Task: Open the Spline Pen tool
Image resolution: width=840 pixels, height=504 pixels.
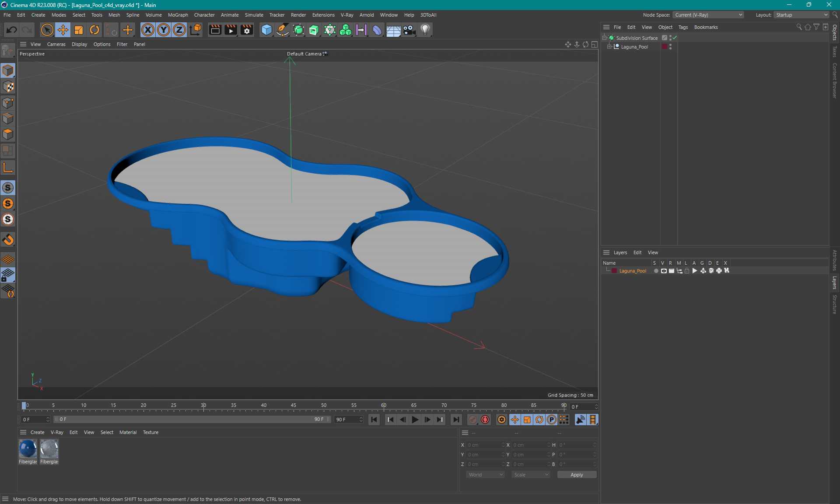Action: pyautogui.click(x=283, y=30)
